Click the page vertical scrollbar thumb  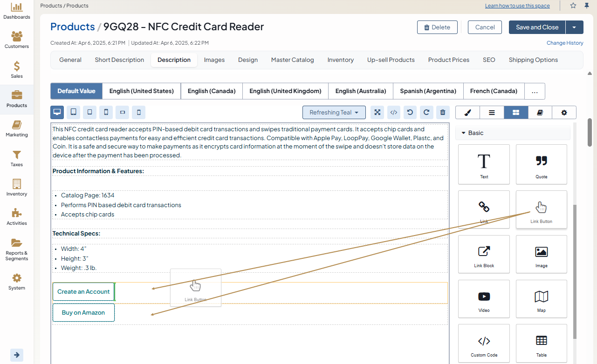[590, 133]
